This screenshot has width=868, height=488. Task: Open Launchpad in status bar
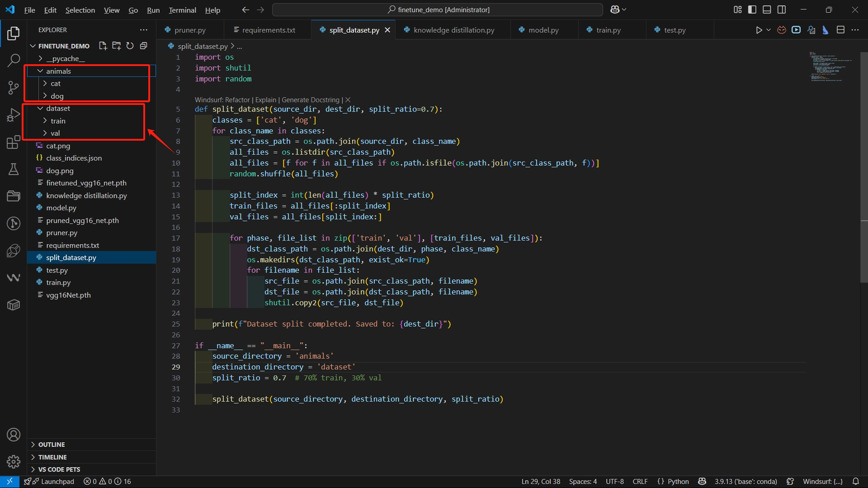(49, 482)
